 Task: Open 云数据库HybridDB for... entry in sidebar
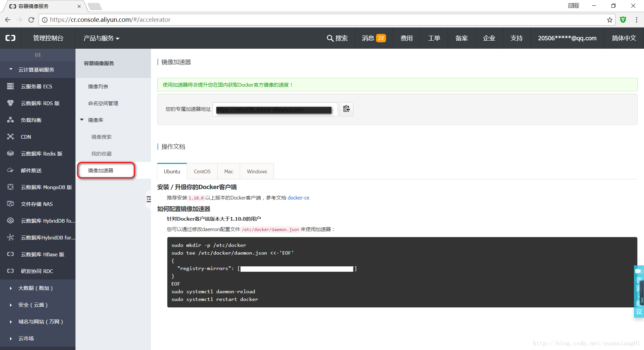click(38, 237)
